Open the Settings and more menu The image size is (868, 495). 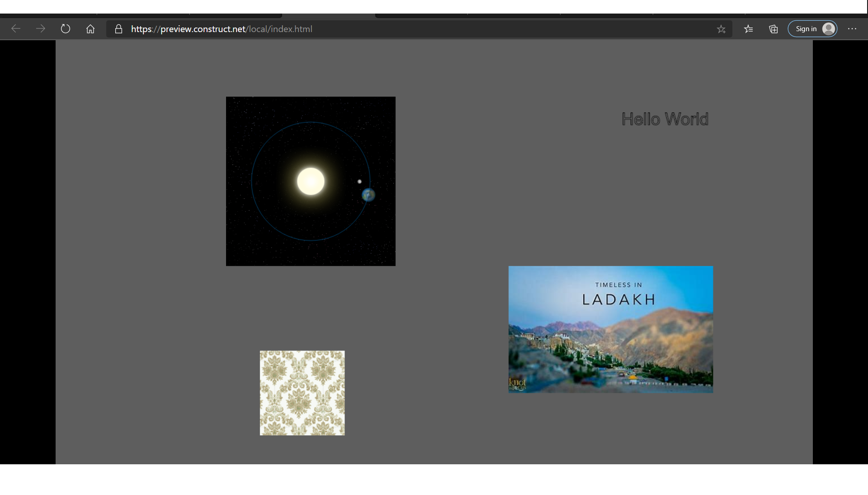point(853,28)
